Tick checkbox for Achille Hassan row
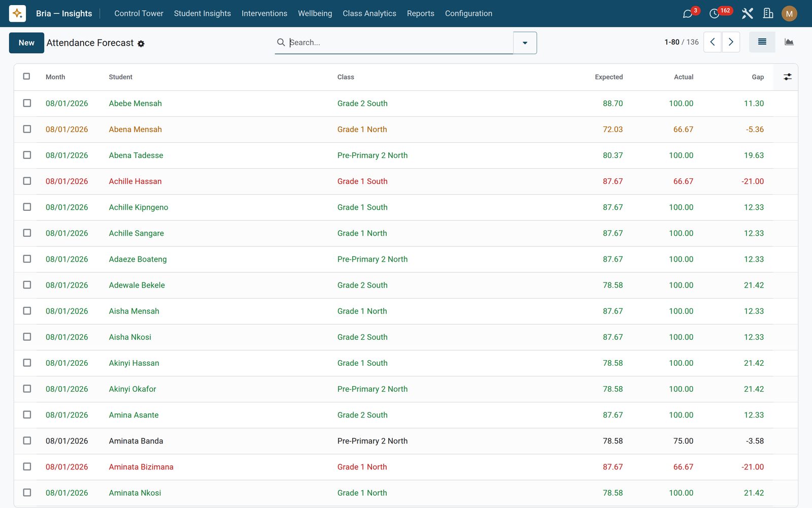Image resolution: width=812 pixels, height=508 pixels. 27,181
